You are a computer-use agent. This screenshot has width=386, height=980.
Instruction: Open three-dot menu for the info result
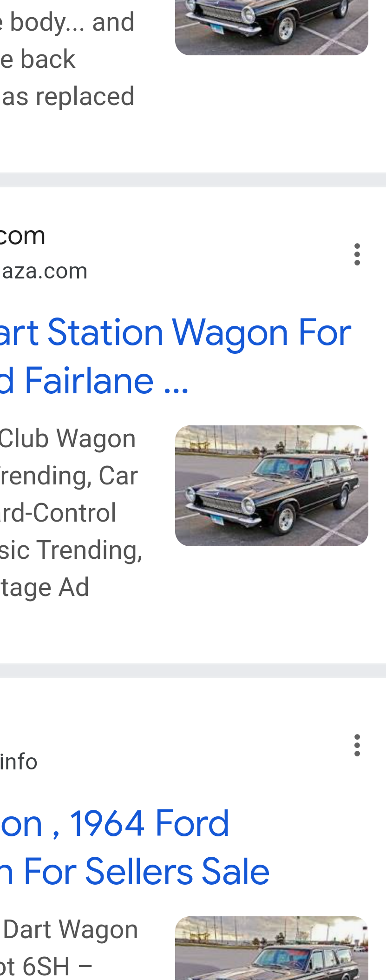(x=357, y=745)
